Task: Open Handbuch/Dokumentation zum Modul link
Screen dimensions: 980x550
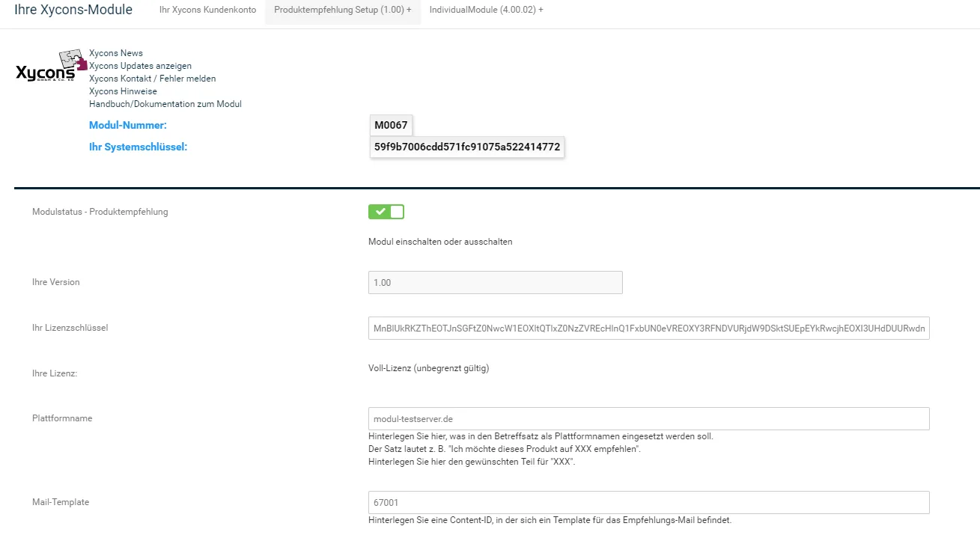Action: (165, 104)
